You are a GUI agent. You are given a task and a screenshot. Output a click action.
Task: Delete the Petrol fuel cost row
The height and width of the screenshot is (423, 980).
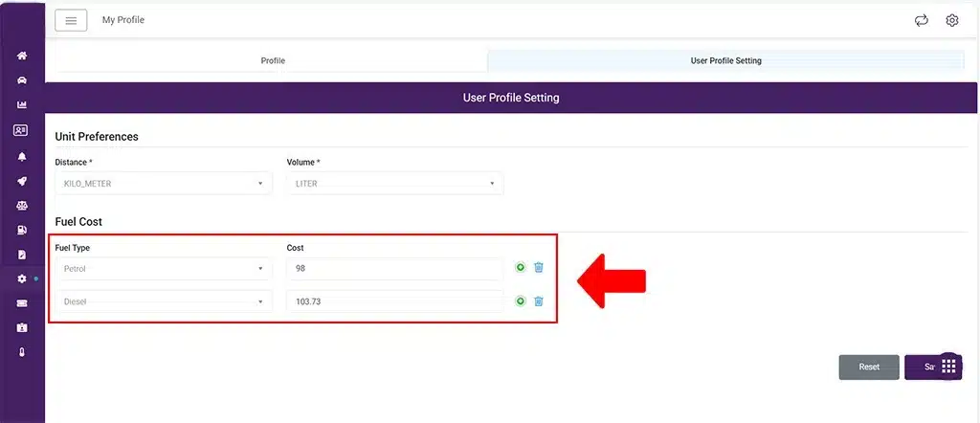pyautogui.click(x=539, y=267)
